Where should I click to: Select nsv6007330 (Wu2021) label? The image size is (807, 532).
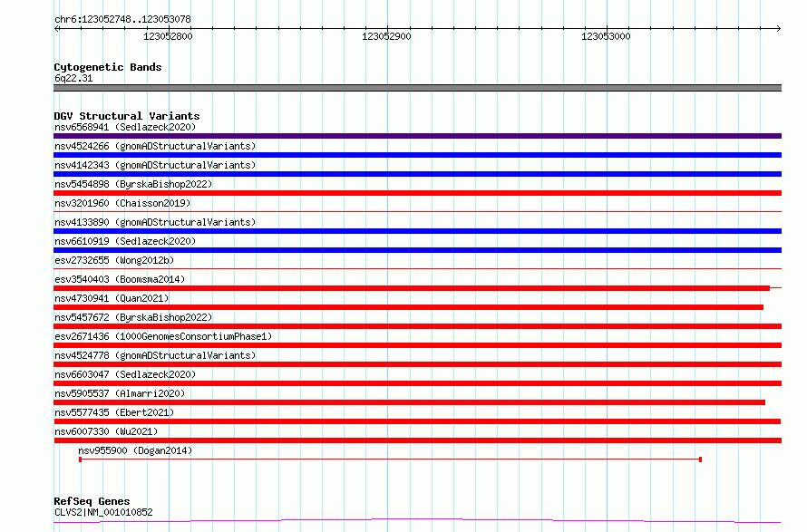click(106, 431)
